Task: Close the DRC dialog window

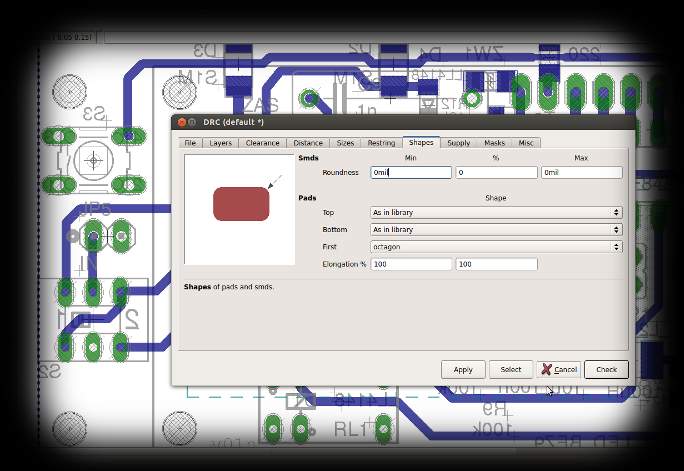Action: 182,122
